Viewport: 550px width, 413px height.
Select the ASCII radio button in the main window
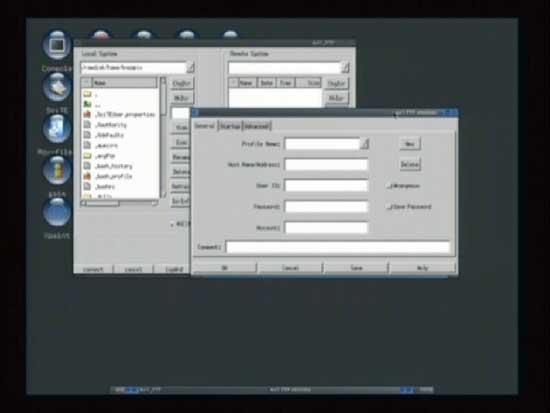click(172, 224)
